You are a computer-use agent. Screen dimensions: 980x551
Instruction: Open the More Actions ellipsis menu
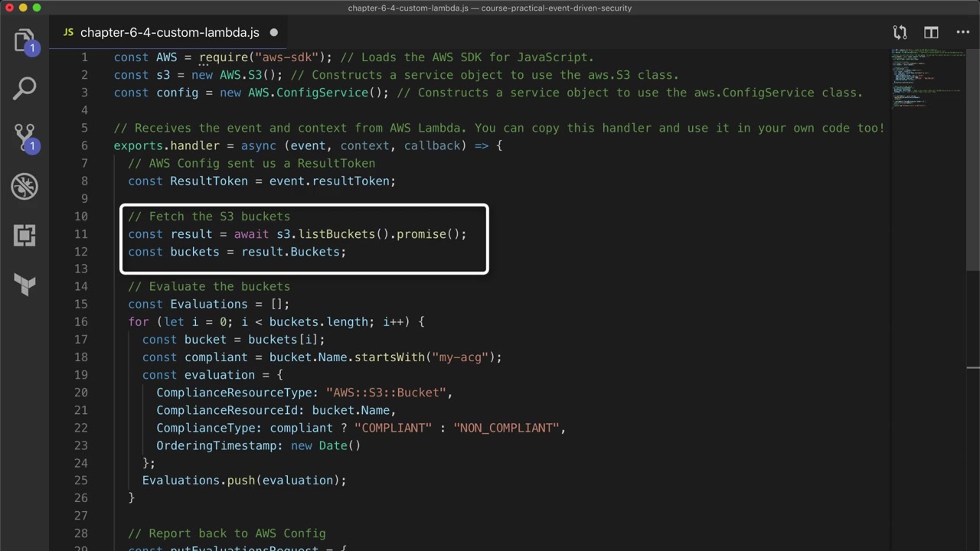[963, 32]
